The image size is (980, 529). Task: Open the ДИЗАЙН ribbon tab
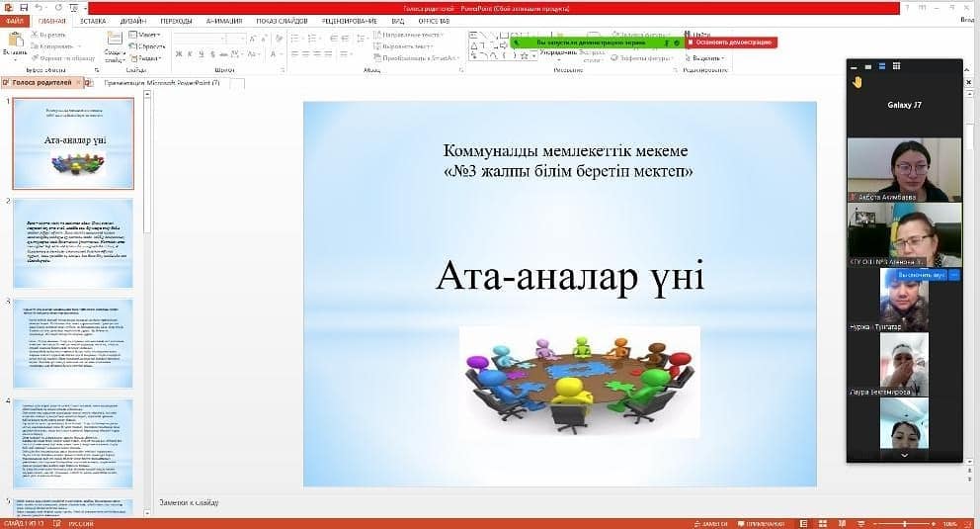130,20
